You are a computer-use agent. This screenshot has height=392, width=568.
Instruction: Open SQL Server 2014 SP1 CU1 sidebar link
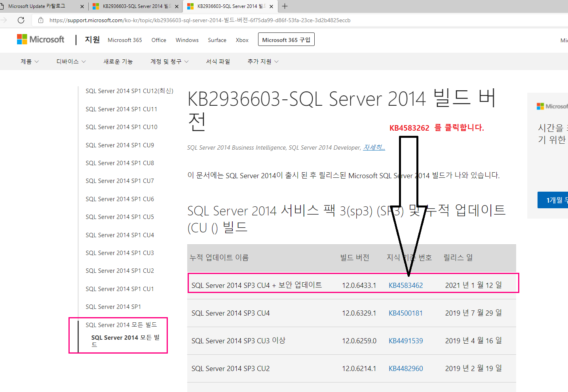pos(120,289)
